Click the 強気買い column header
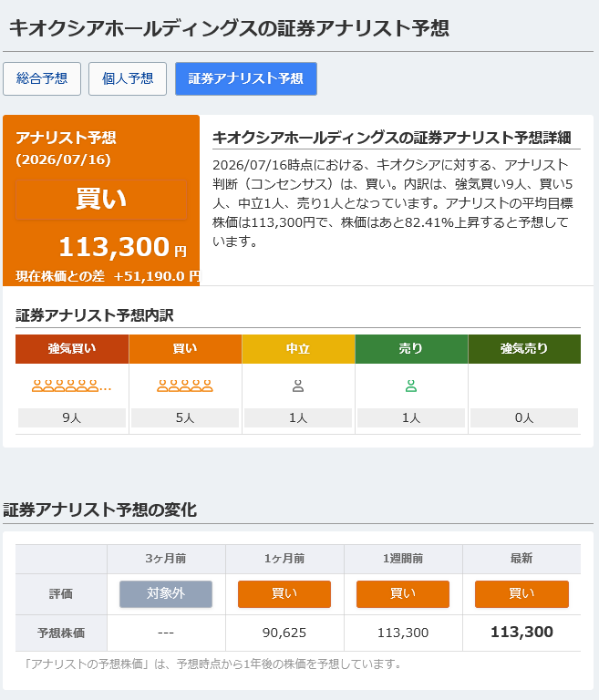The width and height of the screenshot is (599, 700). click(72, 349)
